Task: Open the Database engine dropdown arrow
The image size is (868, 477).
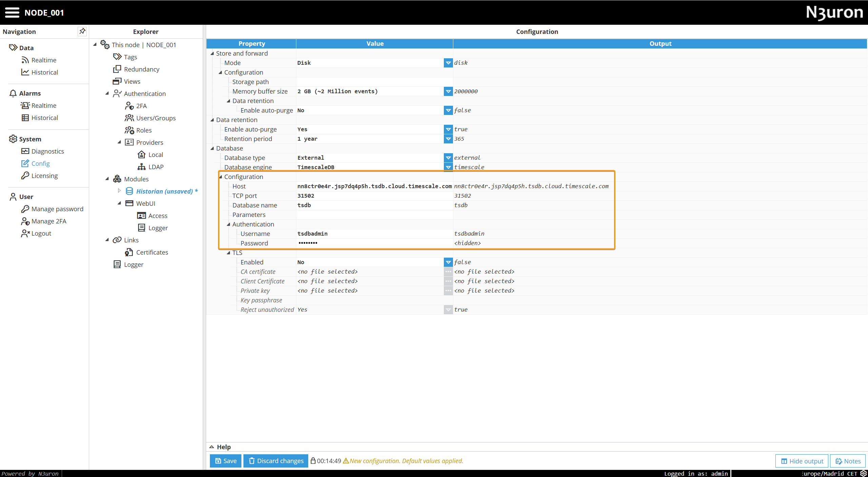Action: click(x=448, y=167)
